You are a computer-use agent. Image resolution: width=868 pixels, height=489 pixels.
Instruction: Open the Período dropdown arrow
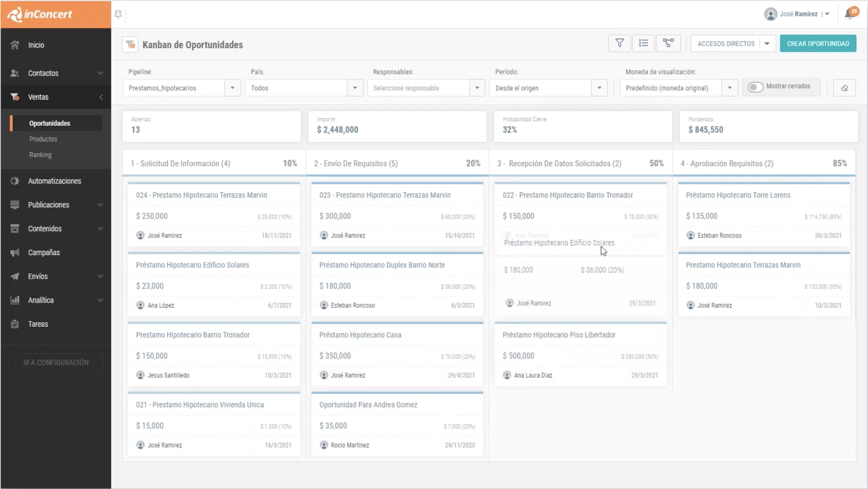[x=599, y=88]
